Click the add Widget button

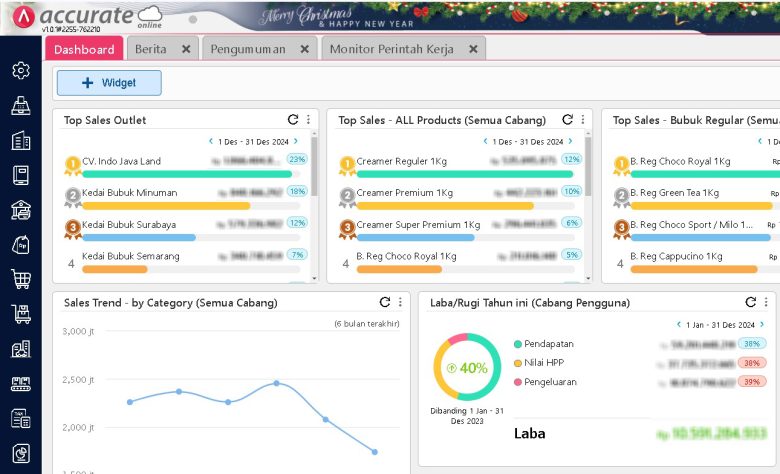(x=109, y=83)
